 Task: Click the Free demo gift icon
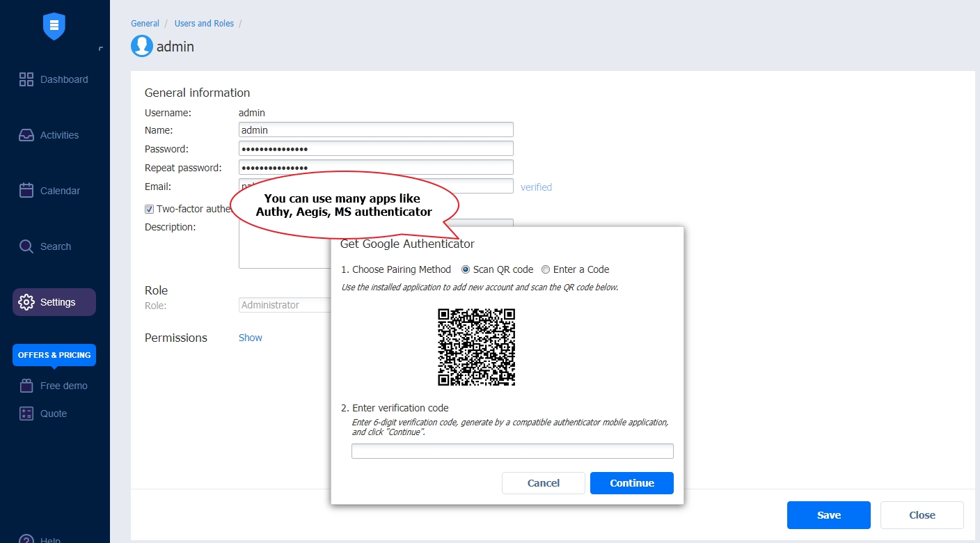tap(26, 386)
